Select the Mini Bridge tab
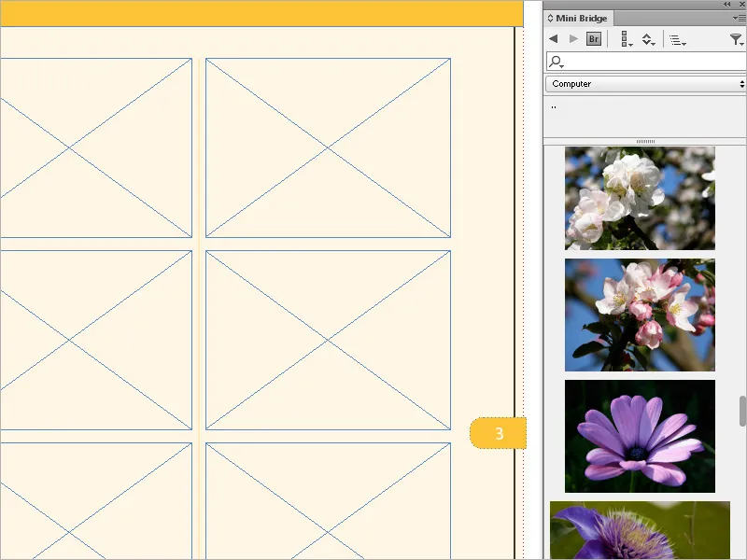Screen dimensions: 747x560 [x=578, y=18]
